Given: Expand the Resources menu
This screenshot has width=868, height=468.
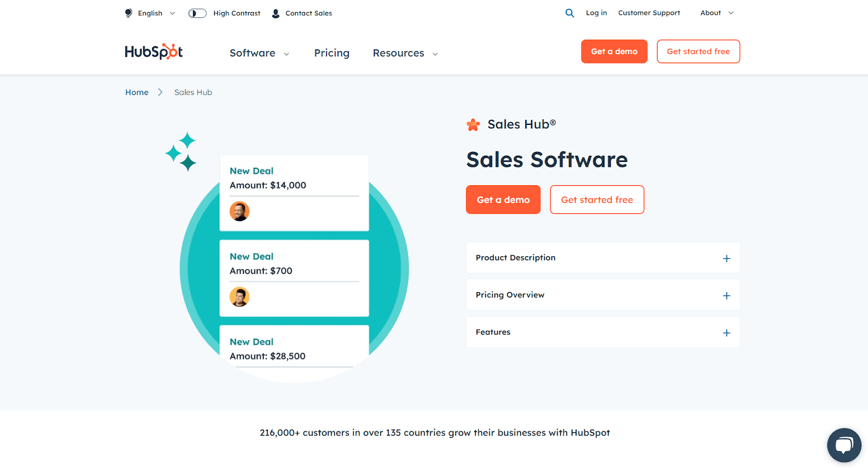Looking at the screenshot, I should [x=405, y=53].
